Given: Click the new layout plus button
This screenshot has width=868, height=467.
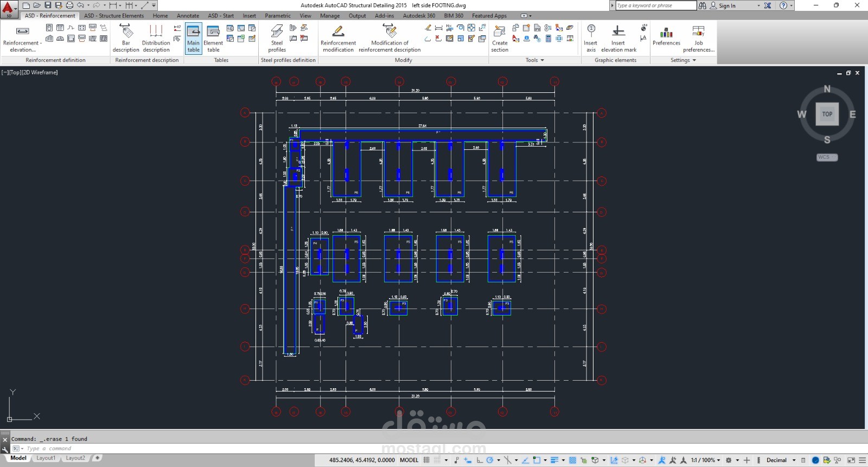Looking at the screenshot, I should coord(97,458).
